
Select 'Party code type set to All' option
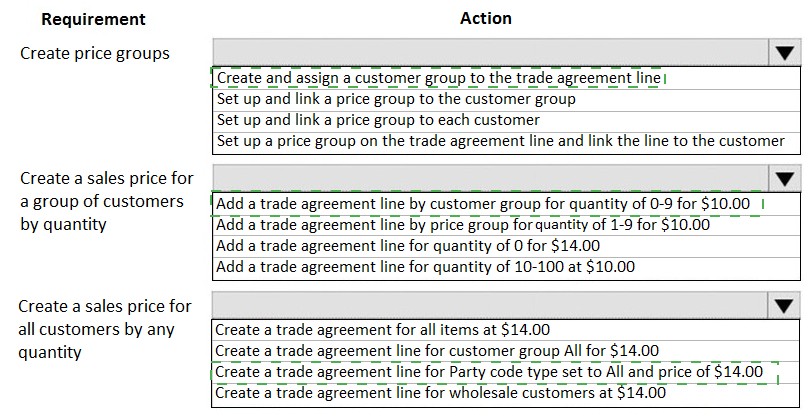tap(490, 372)
